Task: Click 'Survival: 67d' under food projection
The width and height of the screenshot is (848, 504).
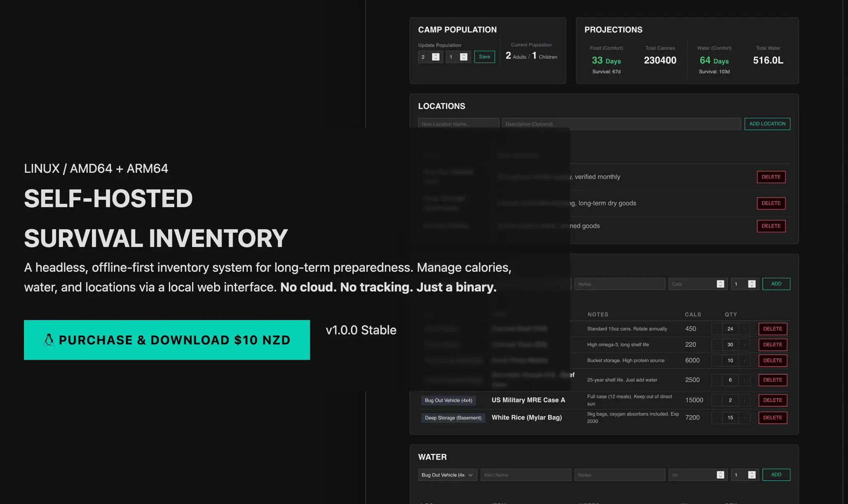Action: pyautogui.click(x=606, y=72)
